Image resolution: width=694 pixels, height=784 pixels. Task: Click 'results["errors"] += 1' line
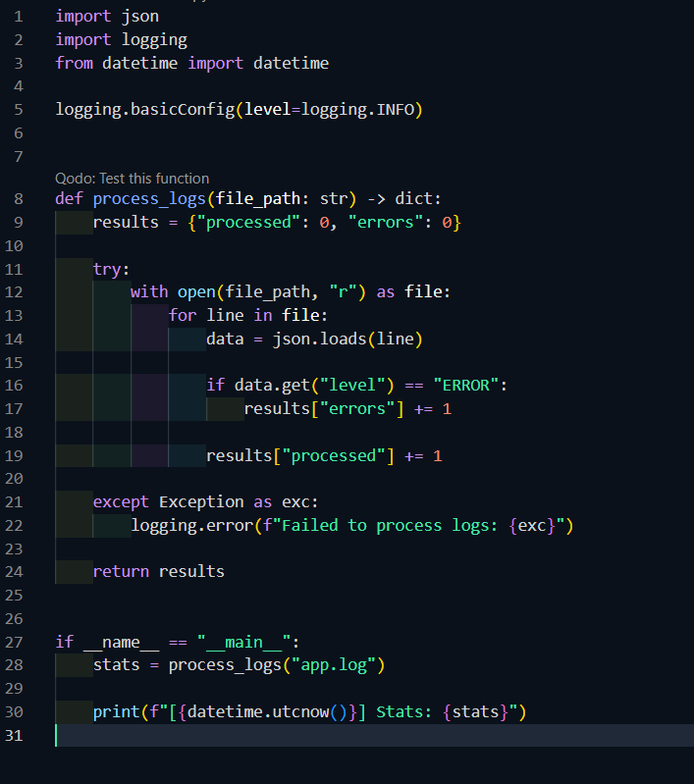[x=347, y=409]
